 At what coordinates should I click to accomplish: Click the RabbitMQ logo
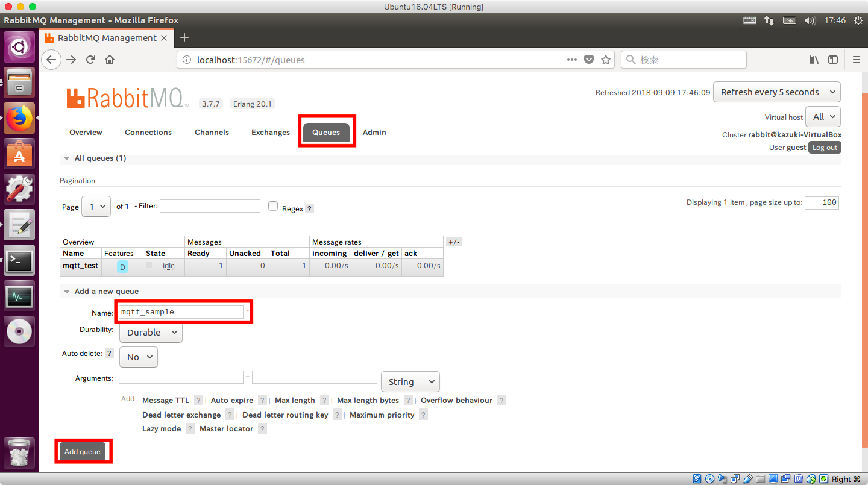pos(127,98)
